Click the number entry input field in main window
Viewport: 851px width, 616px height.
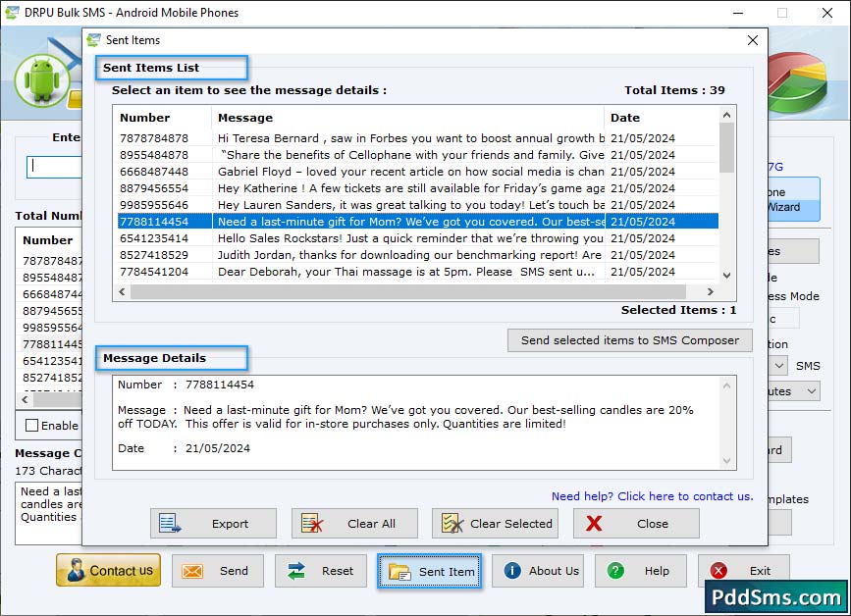pos(54,167)
